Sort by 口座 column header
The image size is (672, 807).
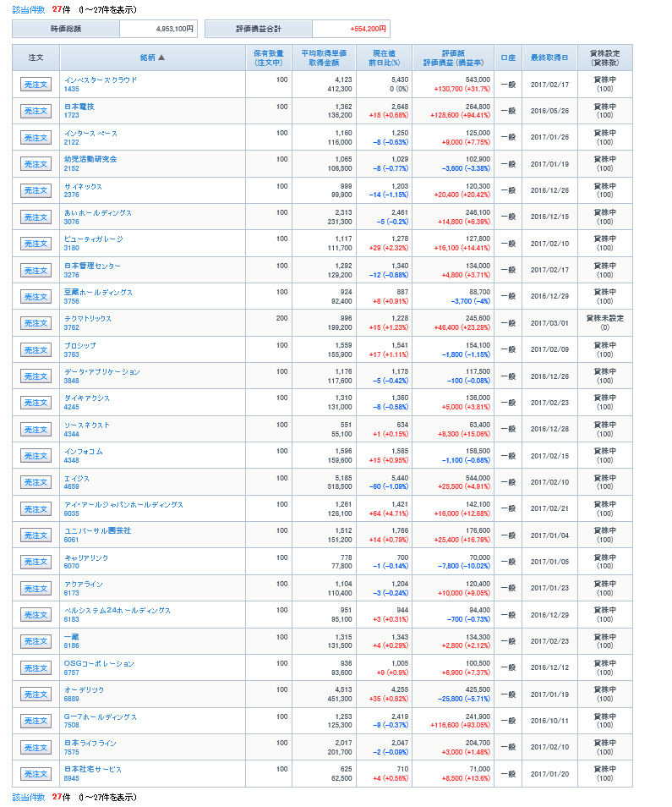[508, 58]
